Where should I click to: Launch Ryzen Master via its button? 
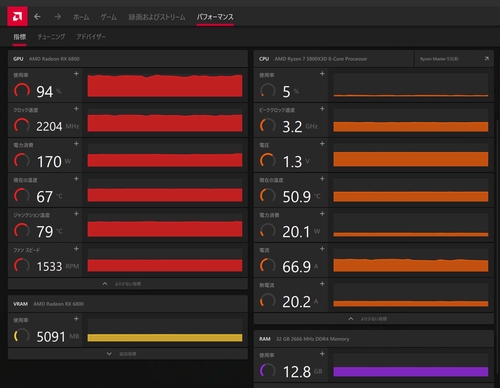tap(454, 59)
